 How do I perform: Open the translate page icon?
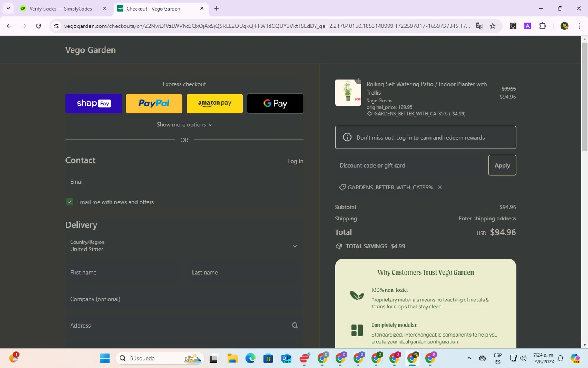(479, 26)
